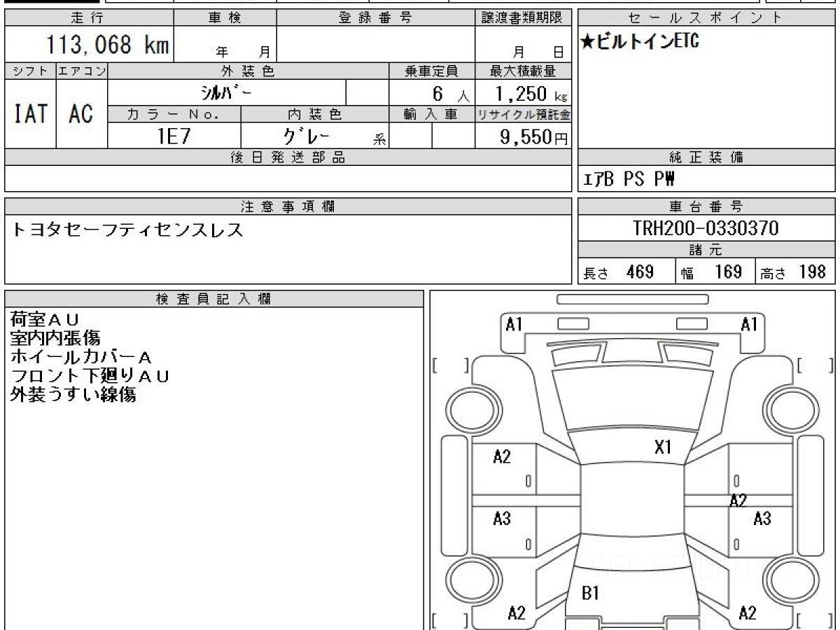
Task: Click the 最大積載量 header
Action: coord(524,71)
